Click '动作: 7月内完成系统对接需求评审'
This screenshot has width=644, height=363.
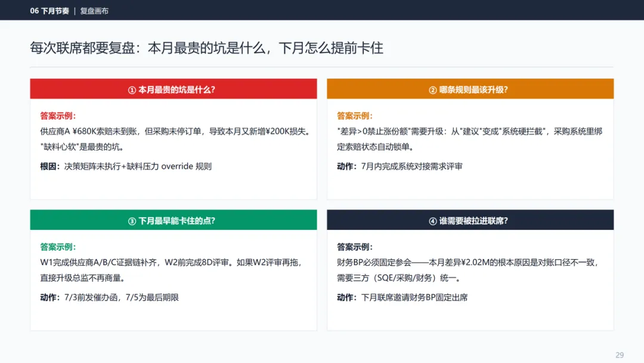400,166
